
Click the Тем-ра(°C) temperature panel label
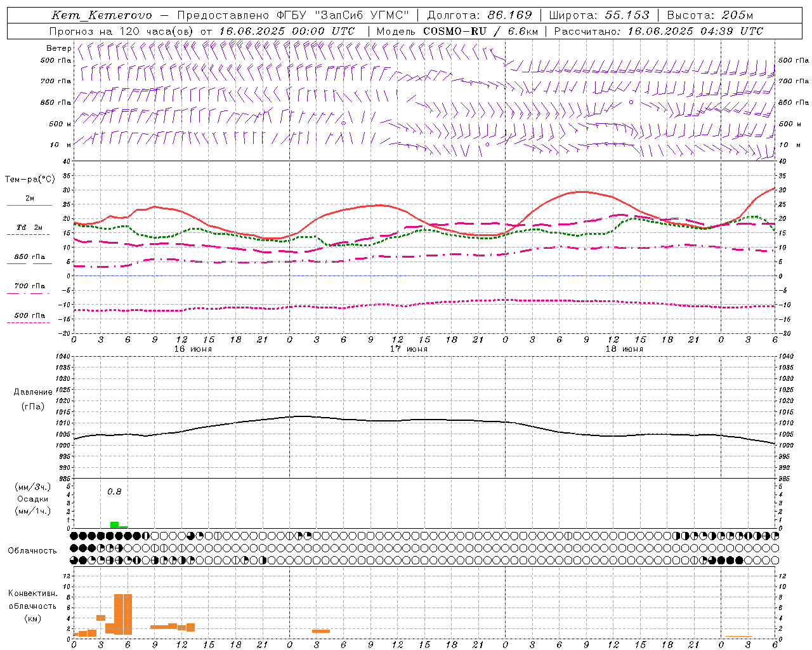30,180
